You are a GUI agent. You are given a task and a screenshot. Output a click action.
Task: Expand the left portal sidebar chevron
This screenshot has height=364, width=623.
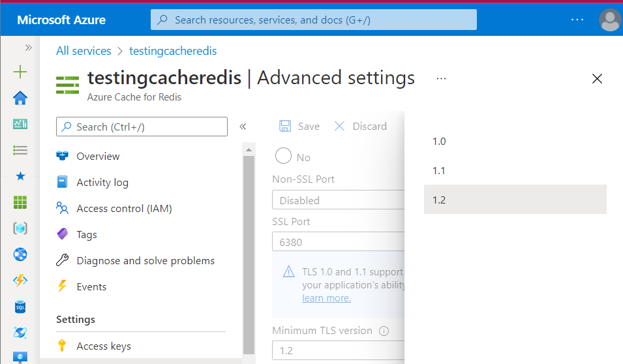[x=28, y=48]
